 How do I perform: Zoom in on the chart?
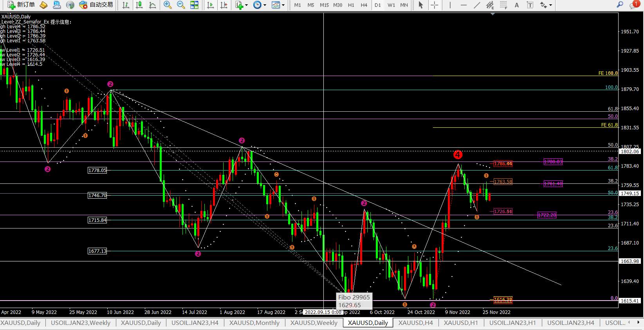pos(168,5)
